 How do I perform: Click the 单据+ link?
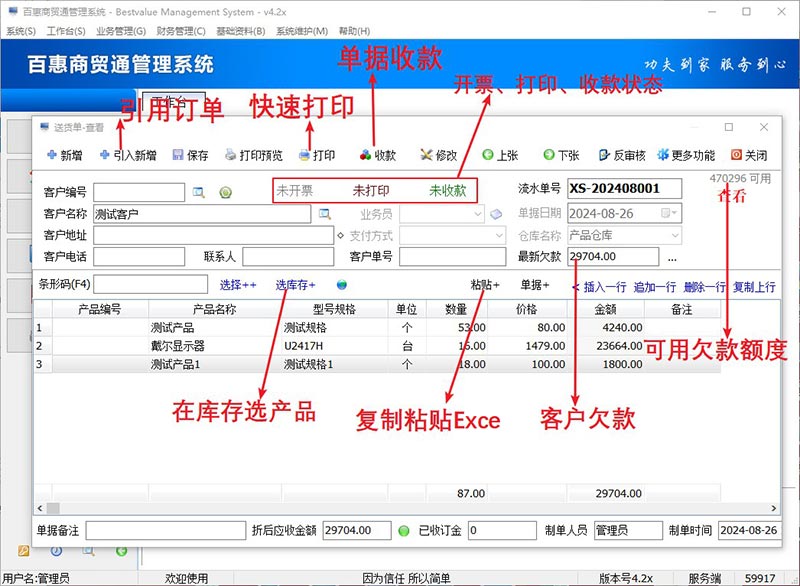[x=534, y=285]
